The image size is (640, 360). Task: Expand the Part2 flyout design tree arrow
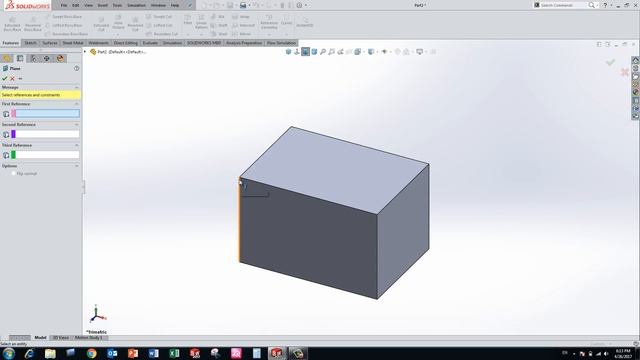(x=85, y=52)
